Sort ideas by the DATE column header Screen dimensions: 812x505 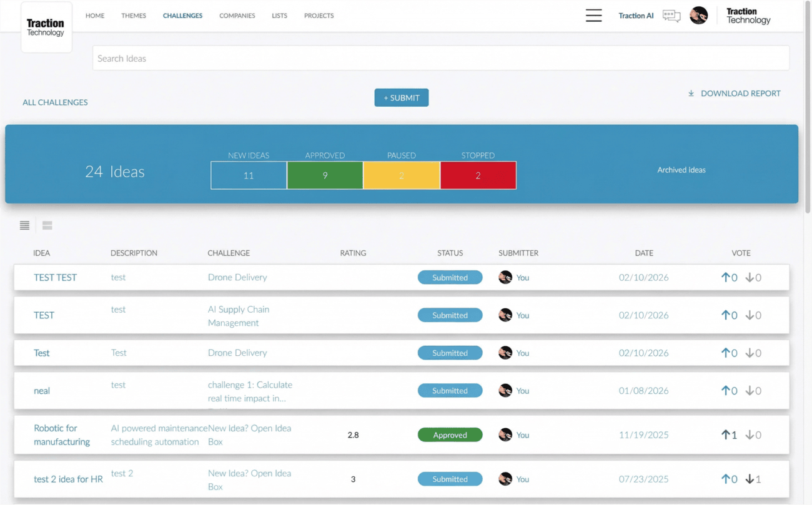tap(644, 253)
